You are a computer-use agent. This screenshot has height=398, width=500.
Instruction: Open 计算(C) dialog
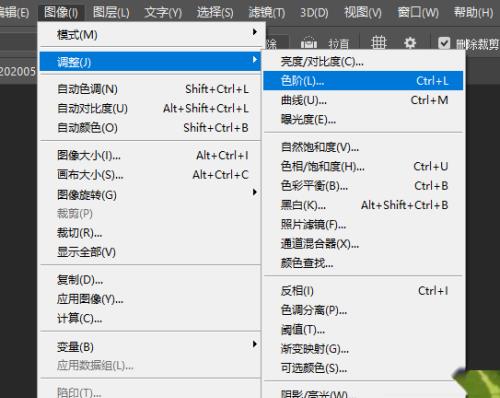coord(150,319)
